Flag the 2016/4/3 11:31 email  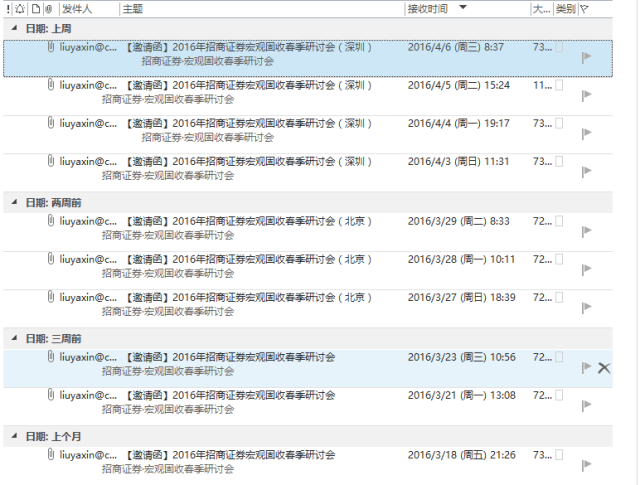click(587, 171)
